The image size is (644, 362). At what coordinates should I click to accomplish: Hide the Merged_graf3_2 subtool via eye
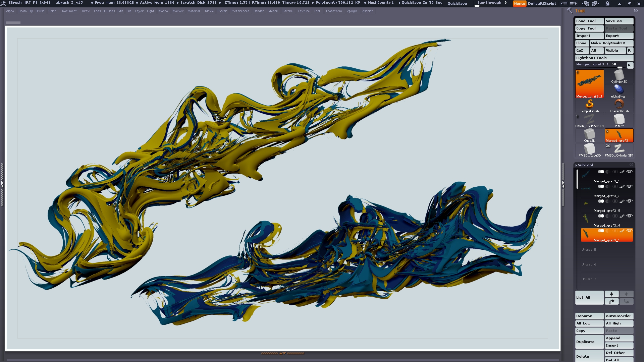[x=630, y=172]
